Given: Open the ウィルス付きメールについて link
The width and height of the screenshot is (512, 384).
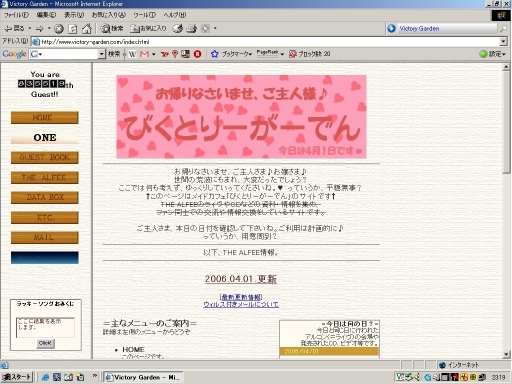Looking at the screenshot, I should [241, 304].
